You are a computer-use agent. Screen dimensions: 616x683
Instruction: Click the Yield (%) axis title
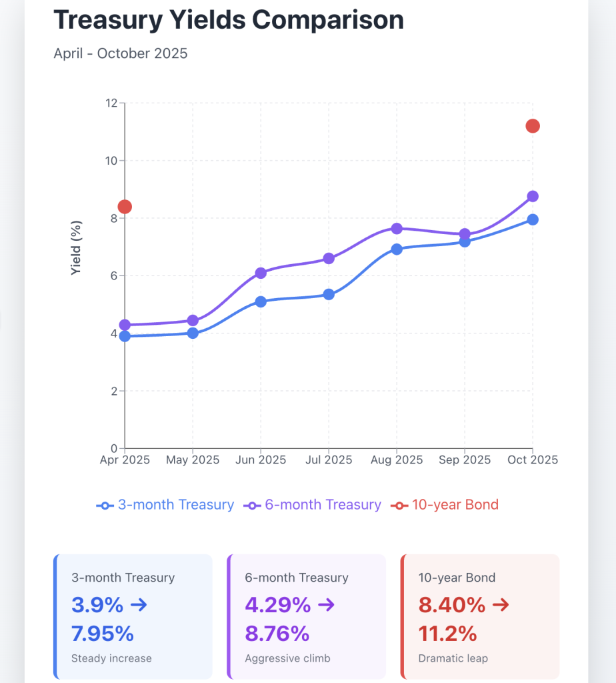[x=77, y=248]
